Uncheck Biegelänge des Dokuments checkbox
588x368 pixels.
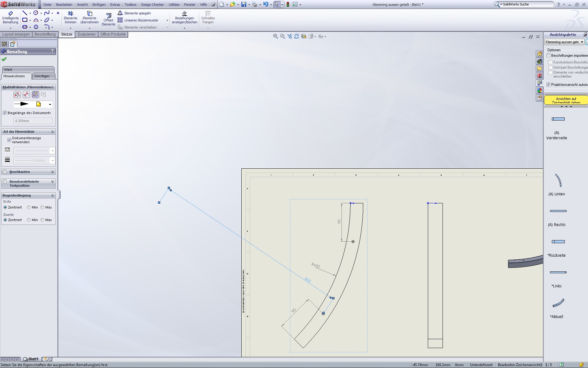[x=5, y=113]
